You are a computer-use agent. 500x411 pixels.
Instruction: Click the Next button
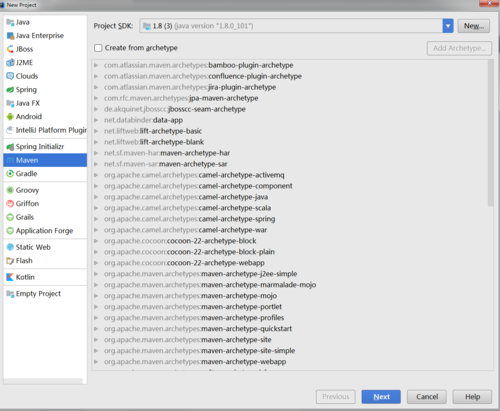click(381, 397)
